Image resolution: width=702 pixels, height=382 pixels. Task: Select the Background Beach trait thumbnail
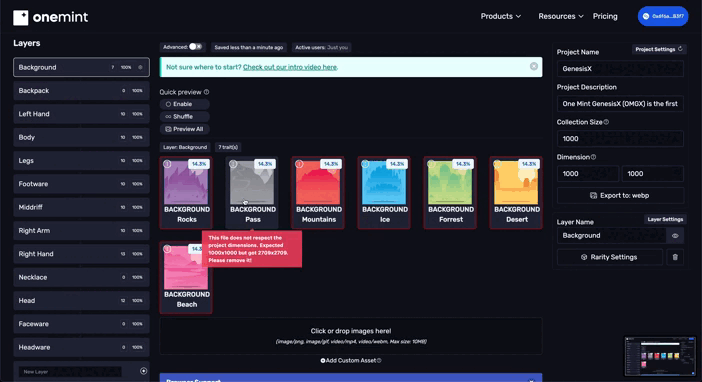pyautogui.click(x=186, y=267)
